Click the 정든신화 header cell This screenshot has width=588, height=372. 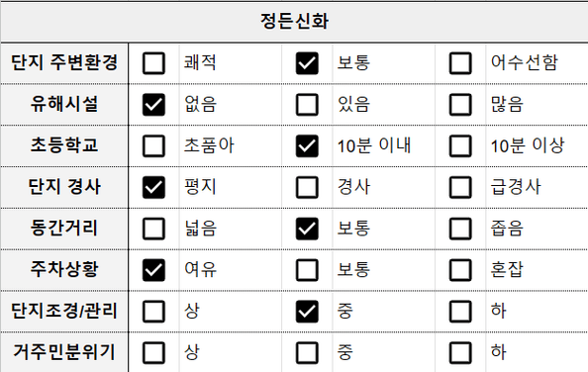294,22
